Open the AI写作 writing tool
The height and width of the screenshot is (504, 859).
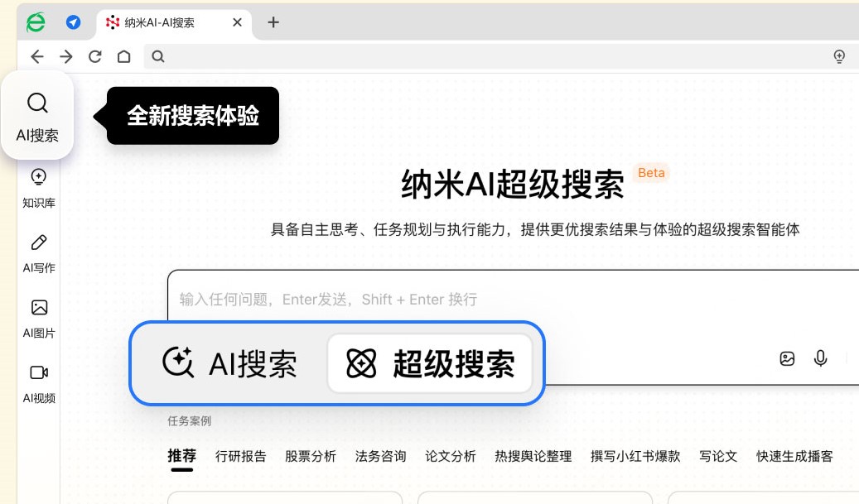pos(37,252)
